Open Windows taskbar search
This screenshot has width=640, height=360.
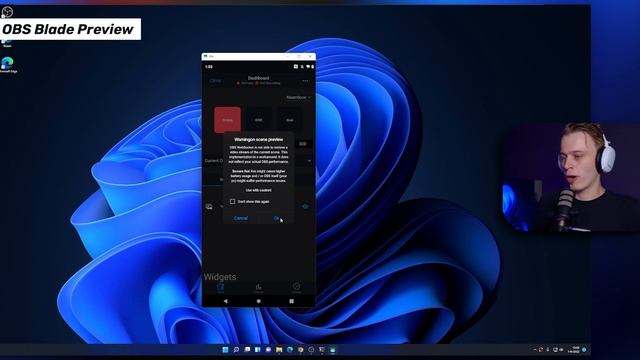pos(236,350)
